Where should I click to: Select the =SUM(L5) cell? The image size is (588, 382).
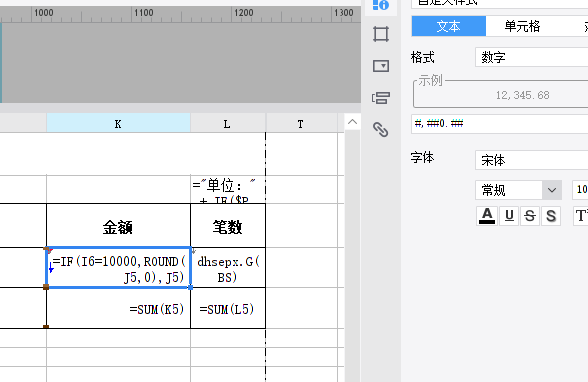[228, 309]
